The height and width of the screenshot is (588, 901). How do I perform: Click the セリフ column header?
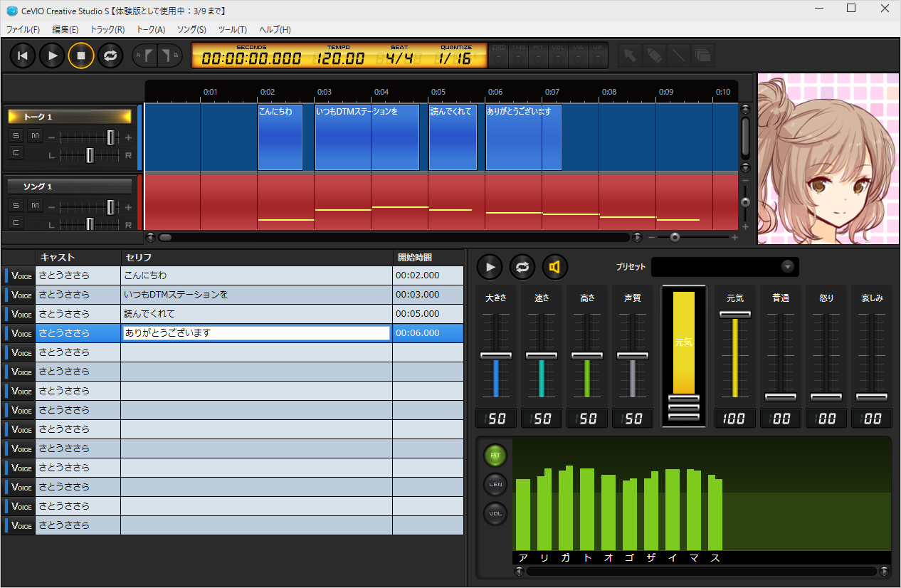pyautogui.click(x=256, y=257)
